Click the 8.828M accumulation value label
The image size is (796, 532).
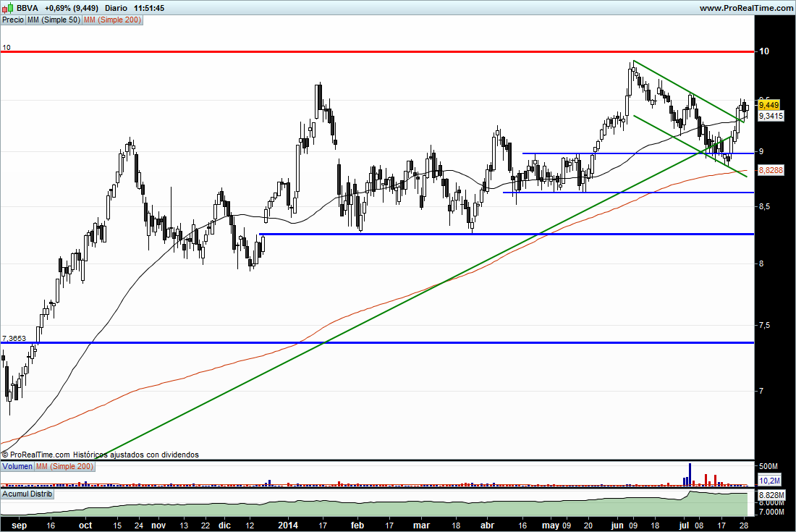pos(771,495)
